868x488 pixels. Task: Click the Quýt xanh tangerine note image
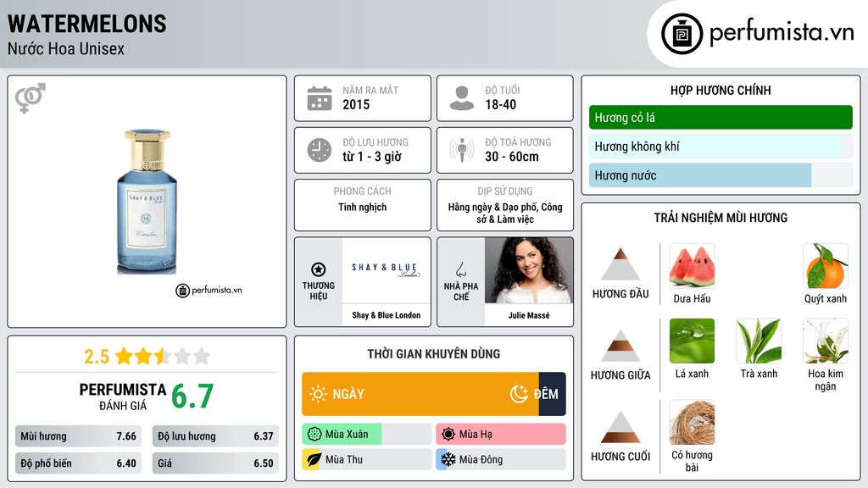click(826, 266)
